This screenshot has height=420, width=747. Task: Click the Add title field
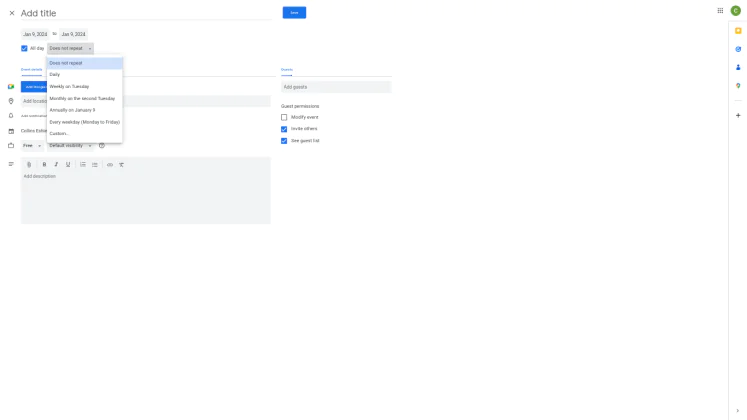click(146, 13)
